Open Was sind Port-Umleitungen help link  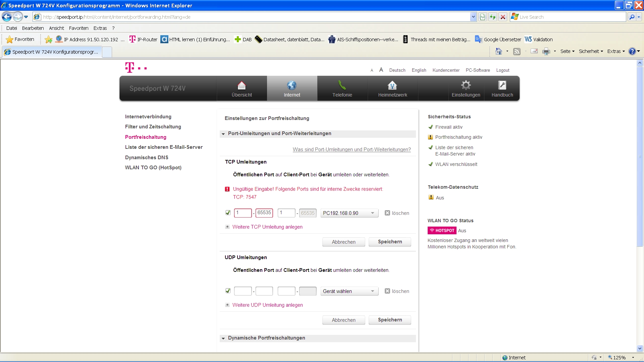(x=352, y=149)
